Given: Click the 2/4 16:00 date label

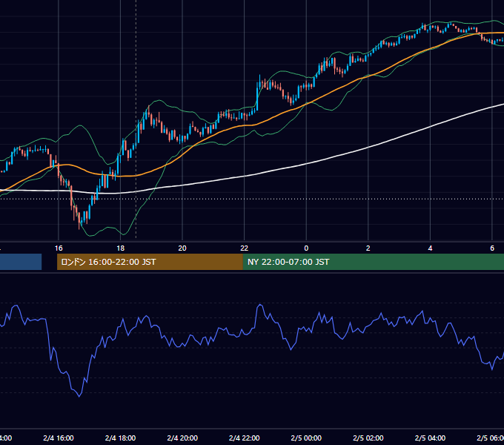Looking at the screenshot, I should pyautogui.click(x=59, y=438).
